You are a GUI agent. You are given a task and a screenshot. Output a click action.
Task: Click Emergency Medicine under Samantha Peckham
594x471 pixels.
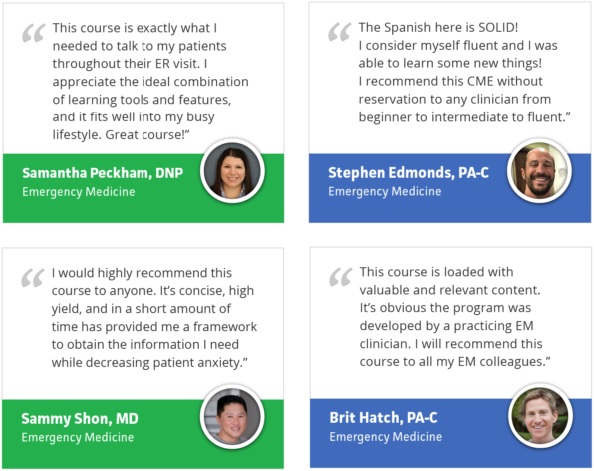point(79,192)
